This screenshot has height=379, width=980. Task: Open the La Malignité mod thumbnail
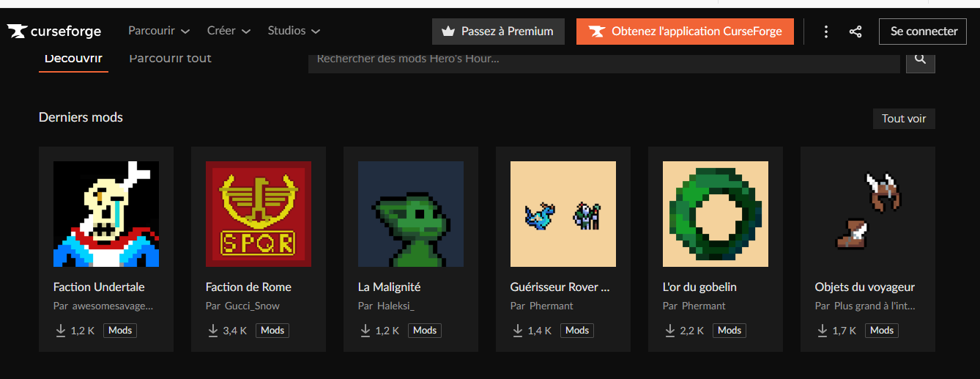point(411,214)
